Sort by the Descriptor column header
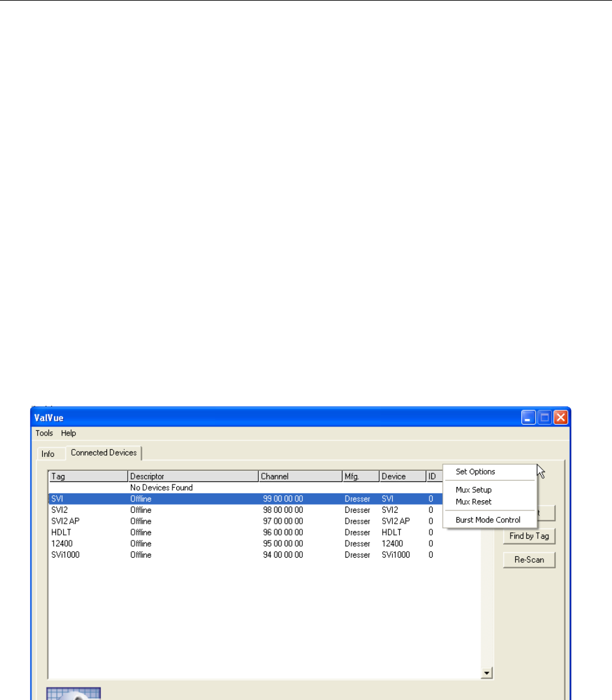612x700 pixels. (x=193, y=476)
